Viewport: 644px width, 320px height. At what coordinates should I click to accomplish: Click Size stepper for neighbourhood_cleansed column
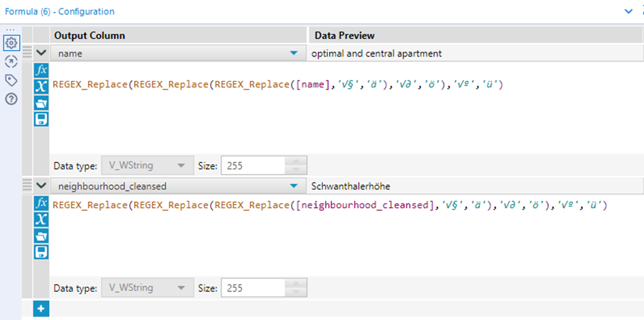(295, 288)
